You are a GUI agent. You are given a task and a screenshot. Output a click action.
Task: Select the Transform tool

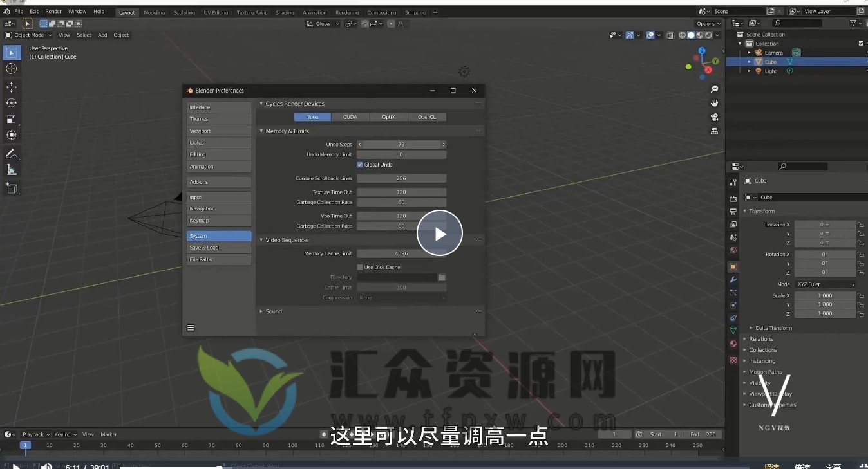[11, 135]
